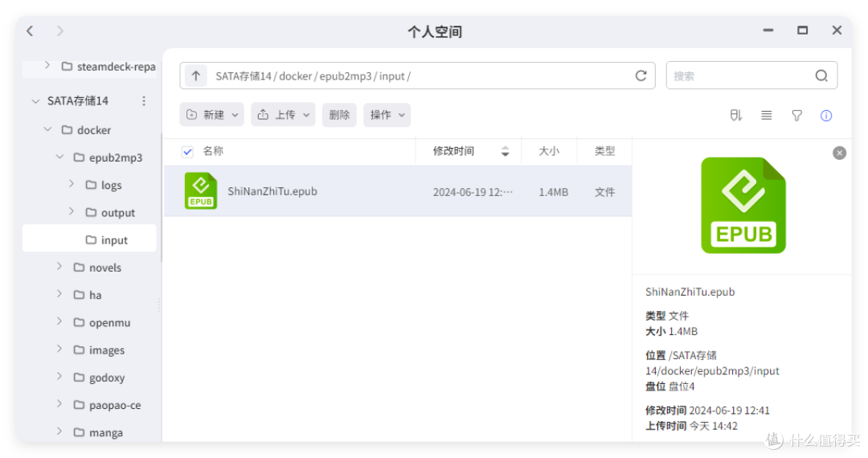The height and width of the screenshot is (458, 868).
Task: Refresh the current folder listing
Action: click(641, 76)
